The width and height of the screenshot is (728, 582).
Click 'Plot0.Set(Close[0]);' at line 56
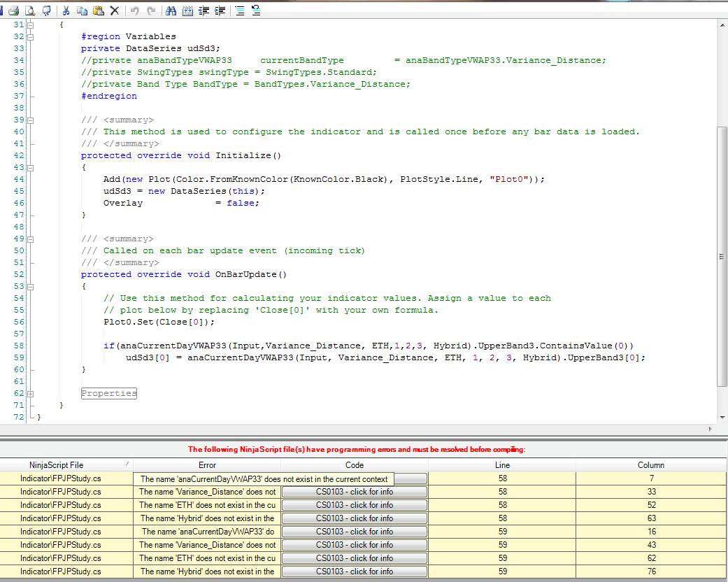[x=159, y=322]
